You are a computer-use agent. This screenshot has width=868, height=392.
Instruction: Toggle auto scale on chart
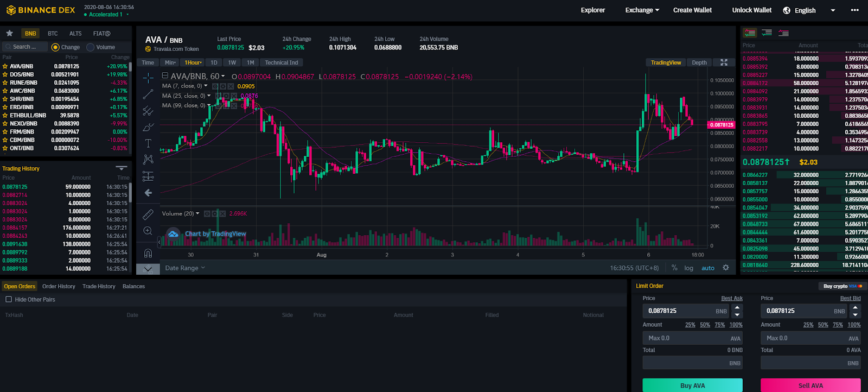pos(708,268)
